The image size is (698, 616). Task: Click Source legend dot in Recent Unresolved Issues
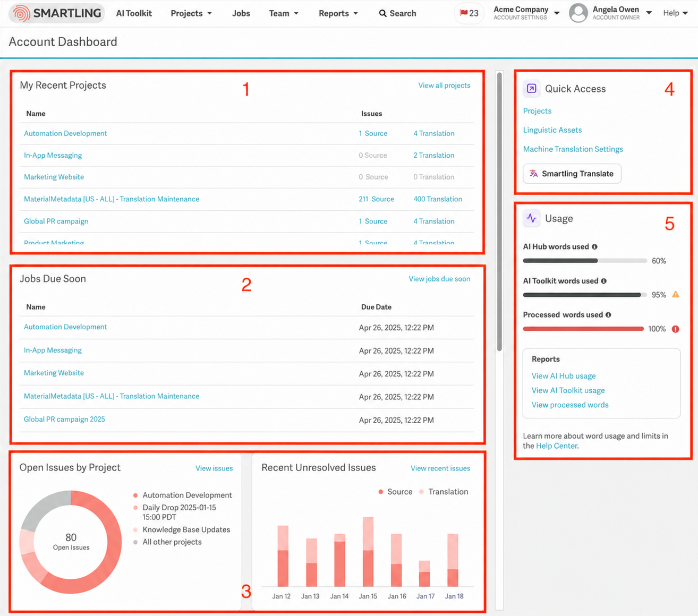click(x=380, y=492)
